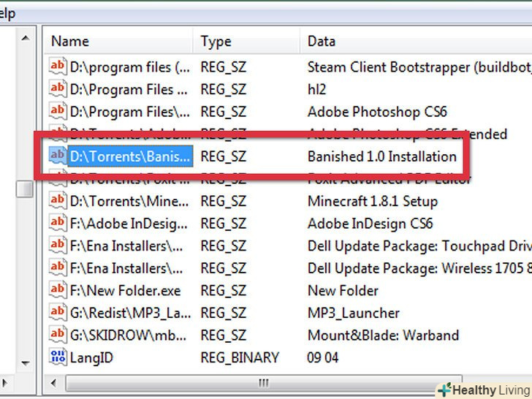The image size is (532, 399).
Task: Select the F:\Adobe InDesig... entry name
Action: point(129,224)
